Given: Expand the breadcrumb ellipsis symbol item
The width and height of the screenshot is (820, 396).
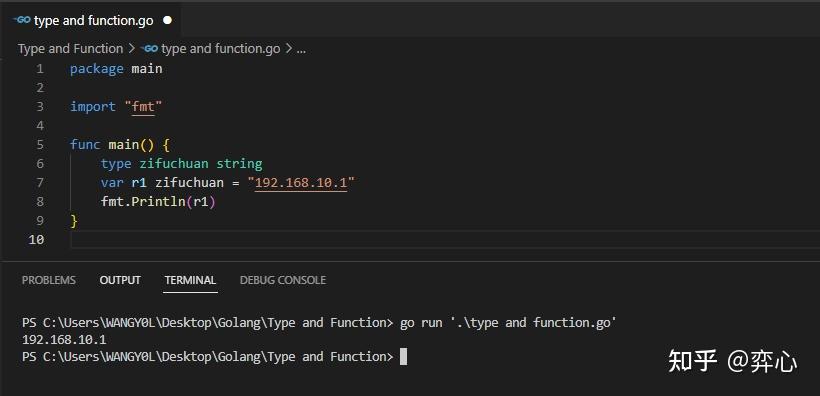Looking at the screenshot, I should point(301,49).
